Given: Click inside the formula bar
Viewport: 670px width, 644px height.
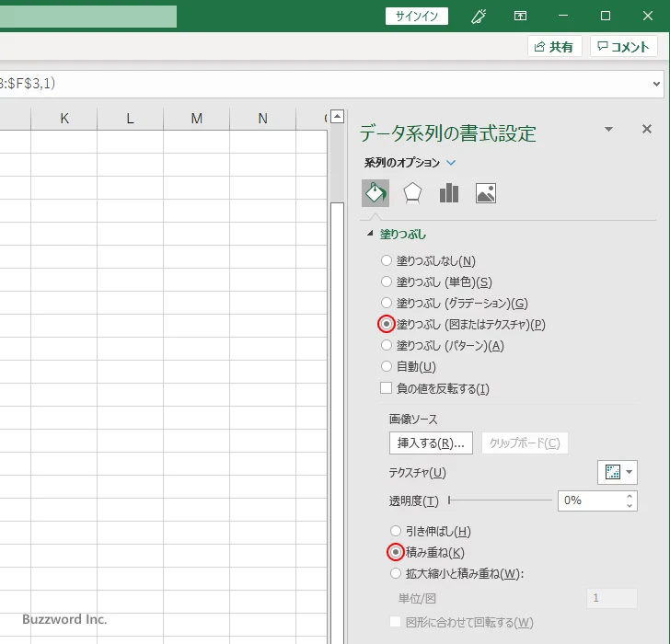Looking at the screenshot, I should click(x=325, y=84).
